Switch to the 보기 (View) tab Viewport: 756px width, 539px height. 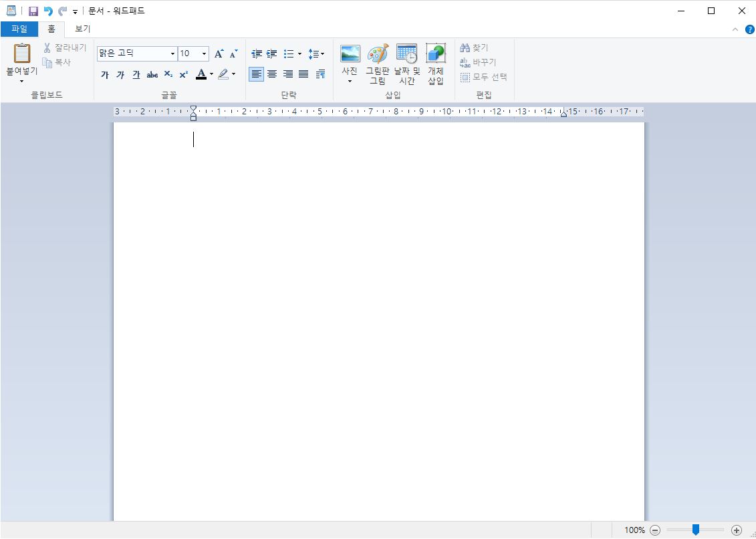pos(83,29)
